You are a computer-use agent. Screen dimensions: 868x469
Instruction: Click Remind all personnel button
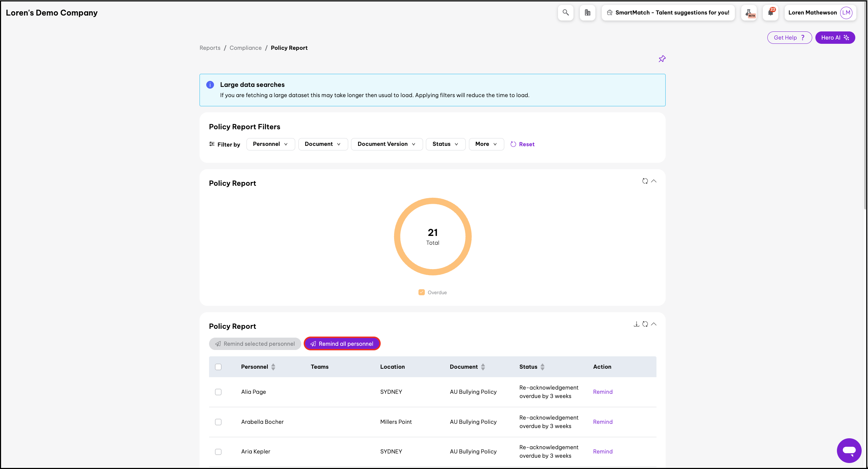(x=342, y=344)
